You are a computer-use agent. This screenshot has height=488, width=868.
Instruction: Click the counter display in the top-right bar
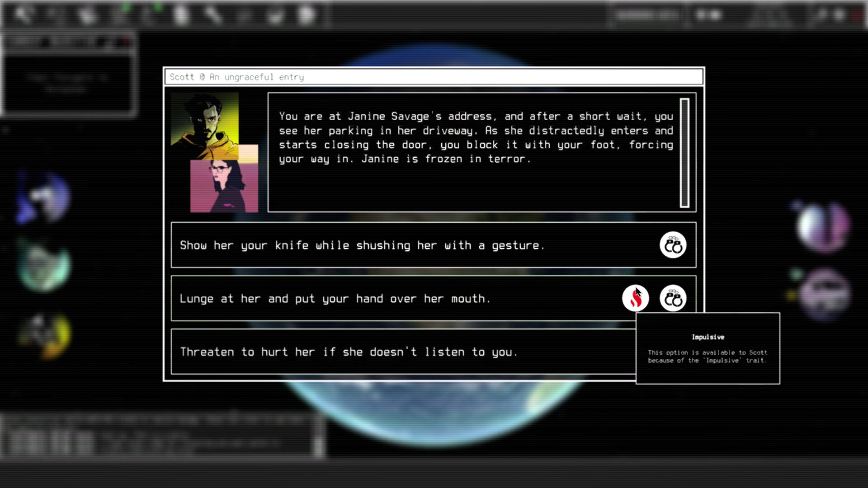(x=646, y=14)
